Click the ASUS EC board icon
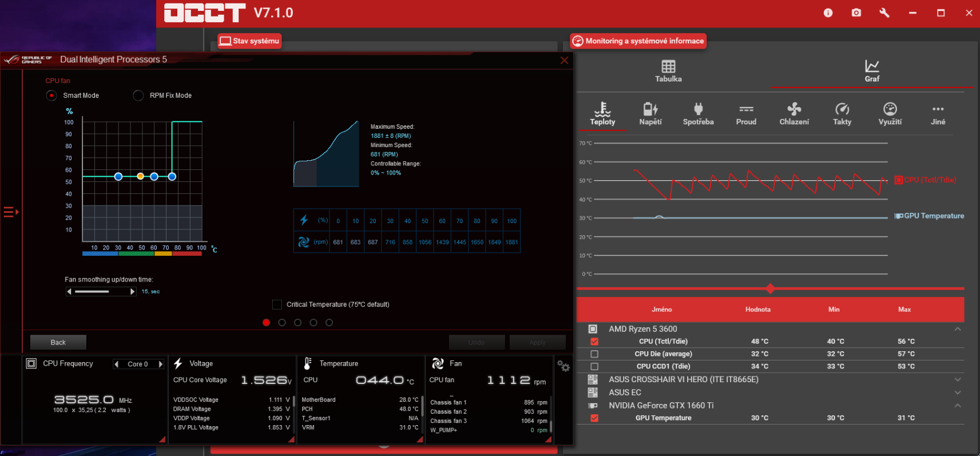 [x=593, y=392]
